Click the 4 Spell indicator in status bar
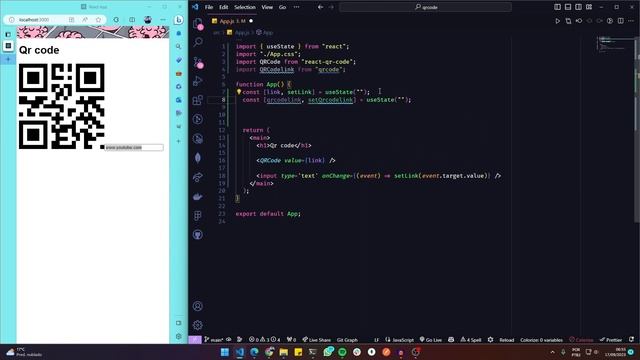Viewport: 640px width, 360px height. coord(471,340)
